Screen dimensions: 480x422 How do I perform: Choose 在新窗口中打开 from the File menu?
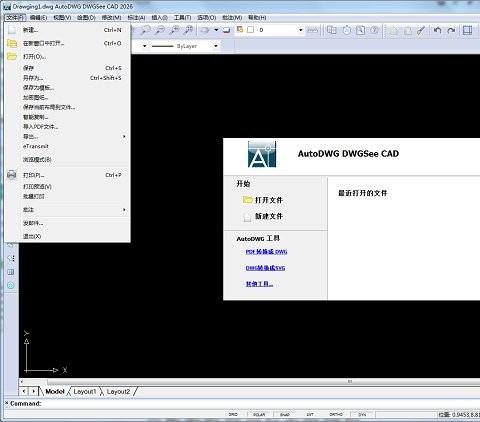67,43
